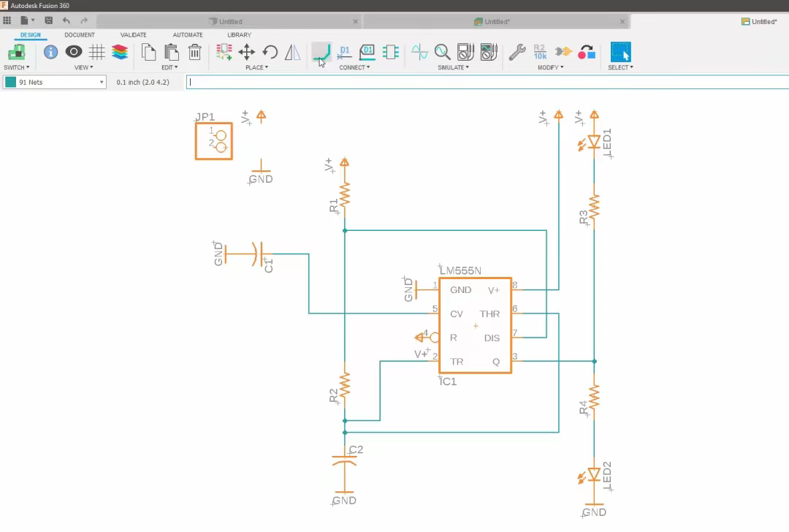Click the Mirror tool icon
The image size is (789, 532).
(x=292, y=52)
